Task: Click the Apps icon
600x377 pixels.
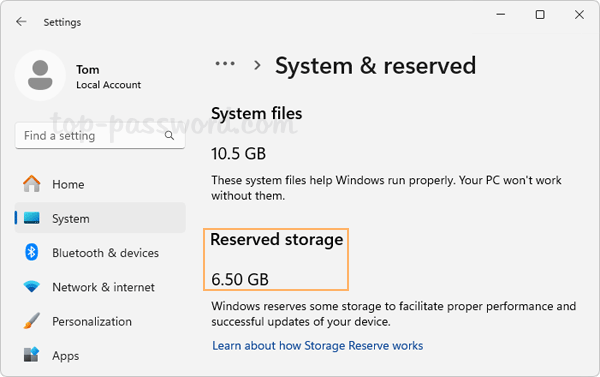Action: (x=31, y=354)
